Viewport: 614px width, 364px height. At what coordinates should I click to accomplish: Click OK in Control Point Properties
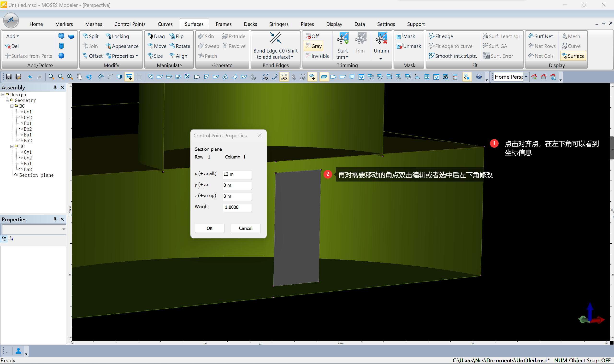click(x=209, y=228)
